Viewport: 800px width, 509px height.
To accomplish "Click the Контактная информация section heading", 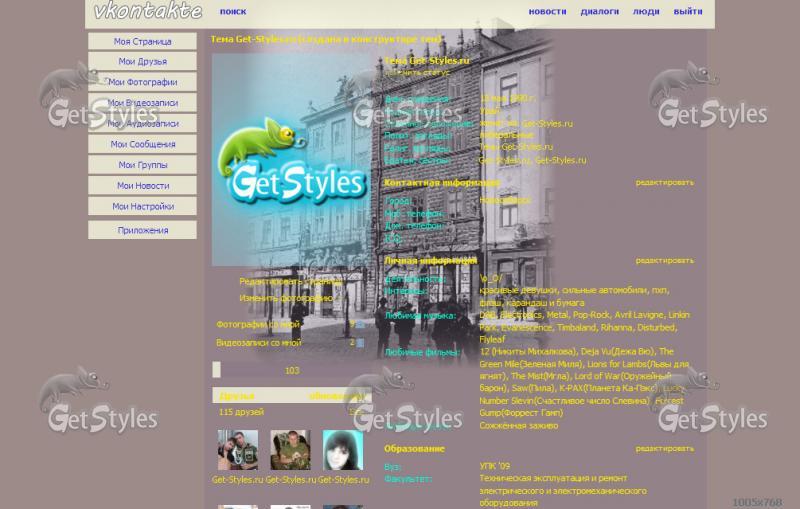I will pos(442,183).
